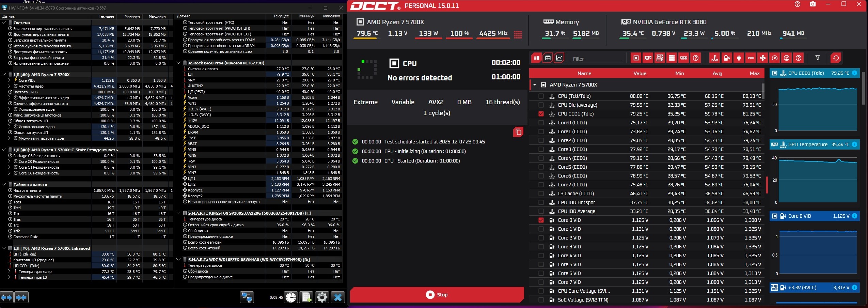This screenshot has height=308, width=868.
Task: Reset OCCT sensor statistics
Action: (836, 58)
